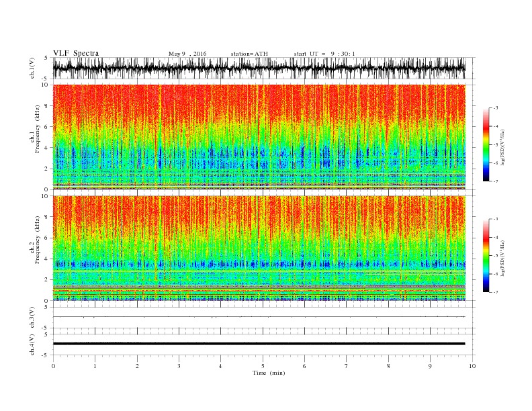Click the time-axis tick label '3'
Image resolution: width=532 pixels, height=411 pixels.
[x=179, y=366]
